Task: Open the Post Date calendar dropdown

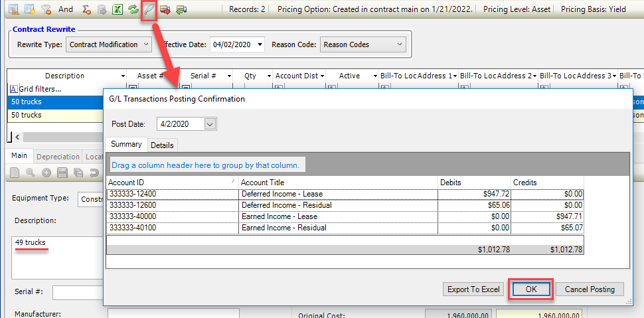Action: (210, 124)
